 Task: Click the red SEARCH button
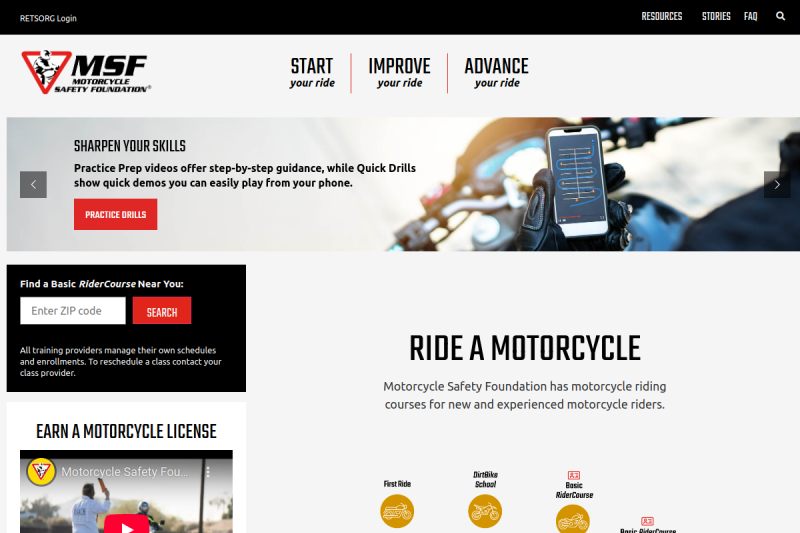click(x=162, y=311)
